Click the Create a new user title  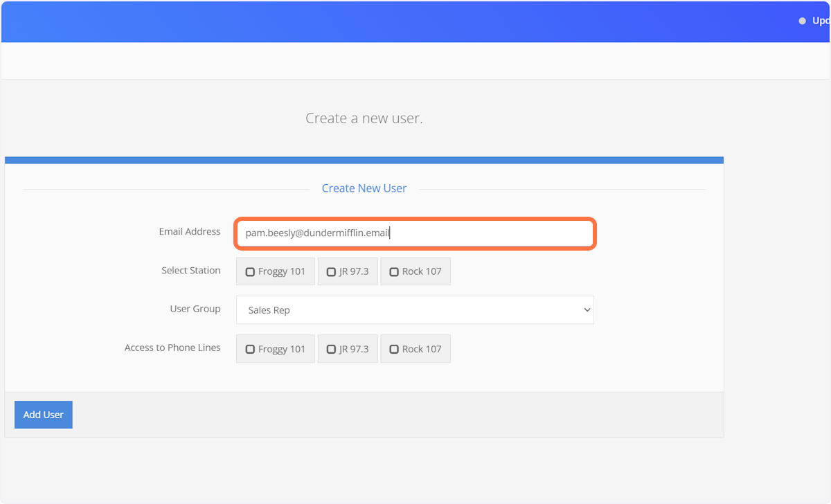click(364, 118)
